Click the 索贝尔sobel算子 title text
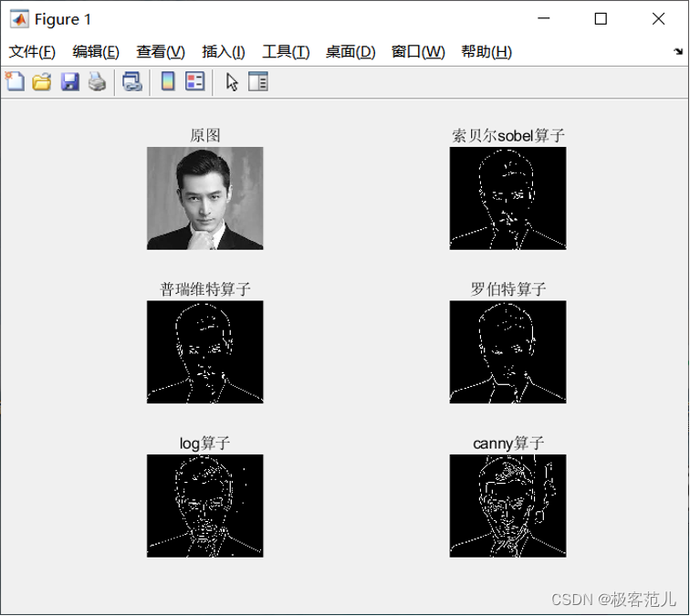690x616 pixels. click(508, 135)
